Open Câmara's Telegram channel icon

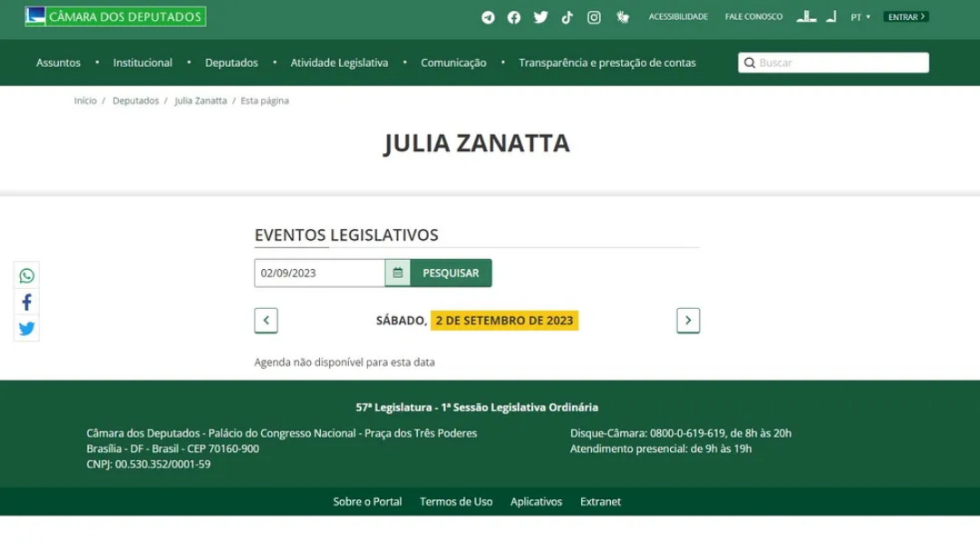[489, 16]
